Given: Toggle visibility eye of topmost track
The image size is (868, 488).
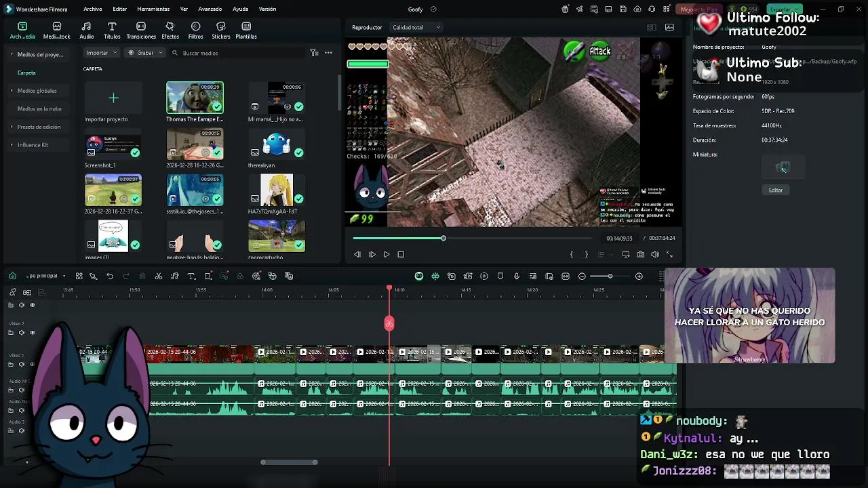Looking at the screenshot, I should 32,305.
